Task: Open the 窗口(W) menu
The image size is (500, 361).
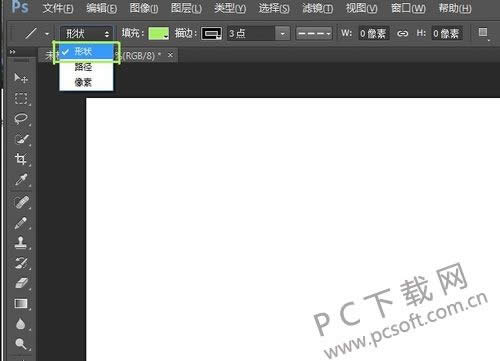Action: pyautogui.click(x=408, y=8)
